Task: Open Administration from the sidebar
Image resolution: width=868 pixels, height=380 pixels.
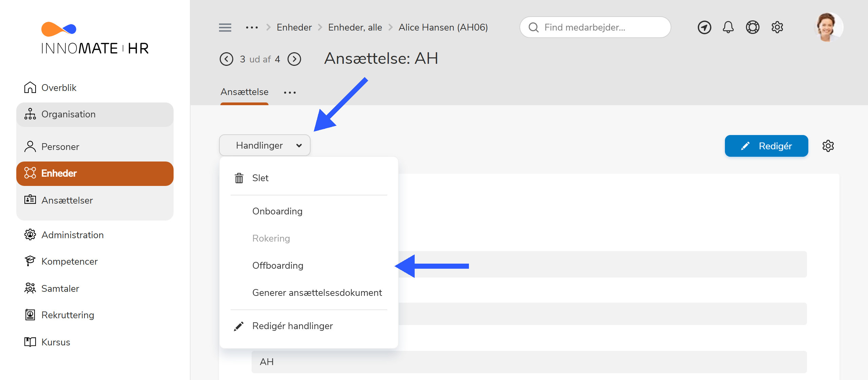Action: click(x=72, y=234)
